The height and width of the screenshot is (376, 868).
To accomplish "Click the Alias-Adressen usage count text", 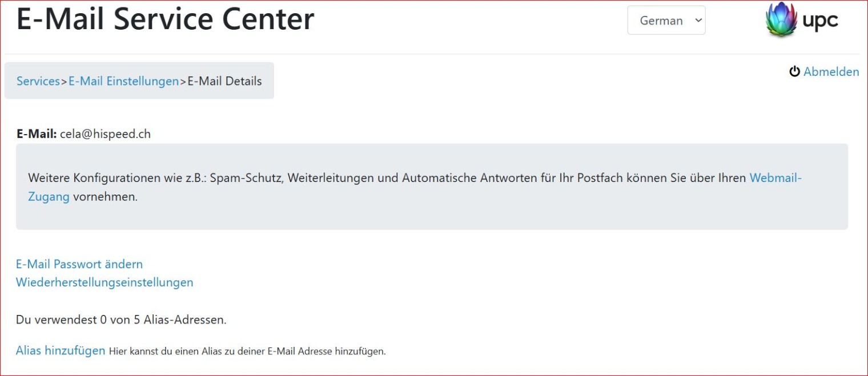I will (x=121, y=320).
